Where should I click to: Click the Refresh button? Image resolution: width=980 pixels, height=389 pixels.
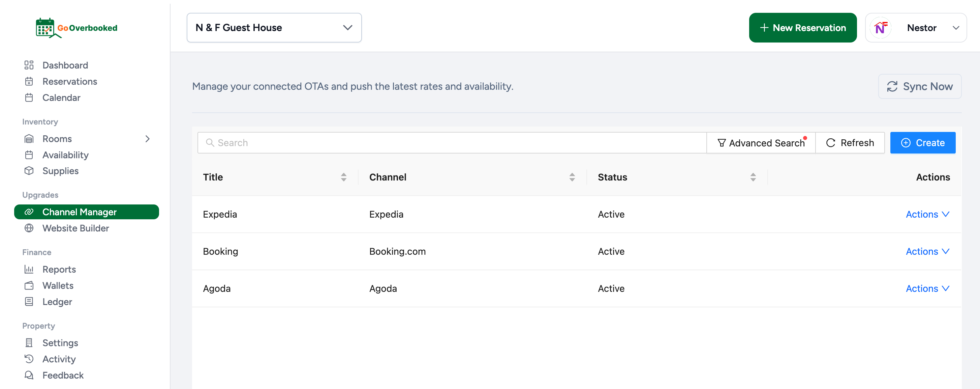point(850,143)
